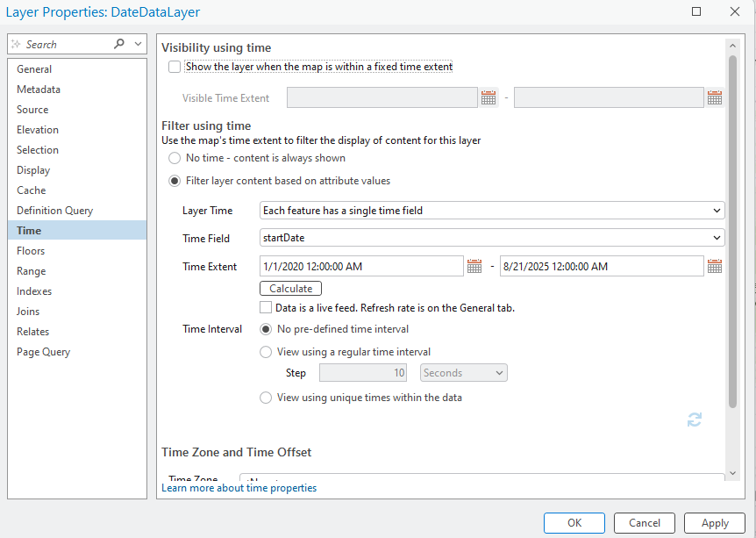756x538 pixels.
Task: Close the Layer Properties dialog
Action: (x=735, y=12)
